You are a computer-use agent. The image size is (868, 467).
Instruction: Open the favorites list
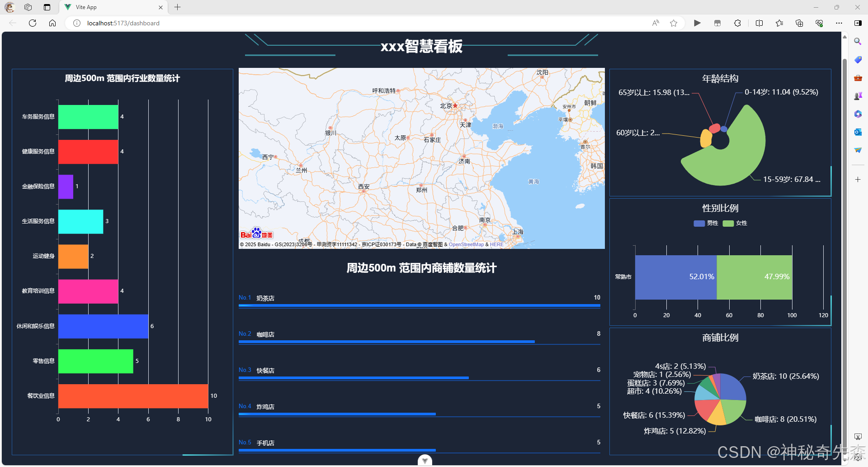(x=779, y=23)
